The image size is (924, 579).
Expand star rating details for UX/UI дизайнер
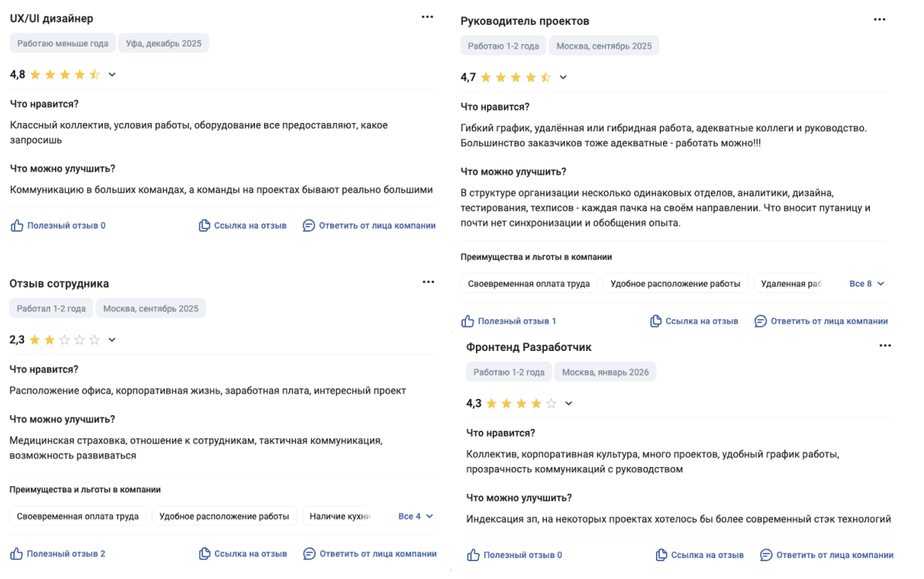coord(113,74)
